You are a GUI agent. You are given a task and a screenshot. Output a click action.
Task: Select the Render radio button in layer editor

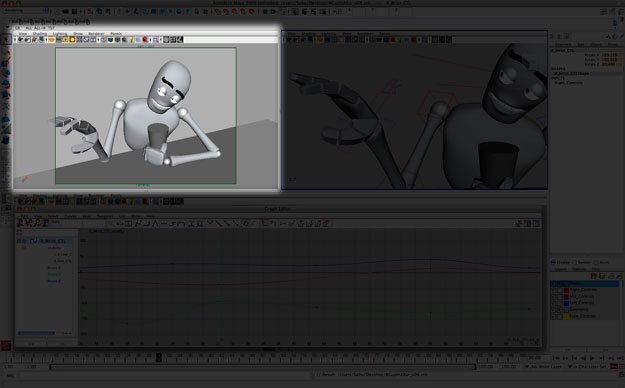[574, 262]
